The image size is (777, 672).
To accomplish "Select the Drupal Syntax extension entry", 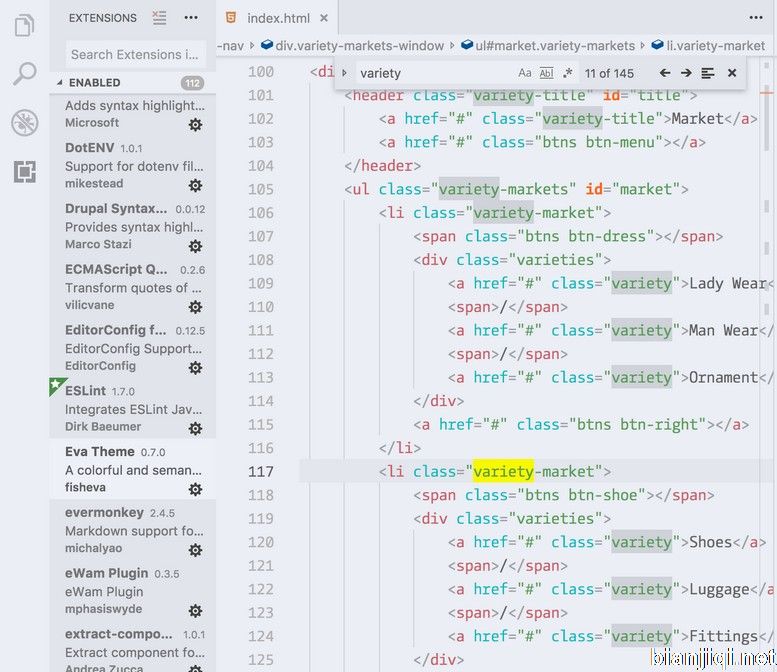I will click(132, 226).
